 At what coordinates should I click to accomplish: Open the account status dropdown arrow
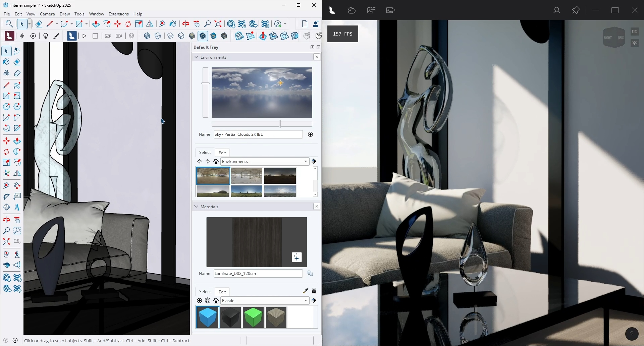(285, 24)
